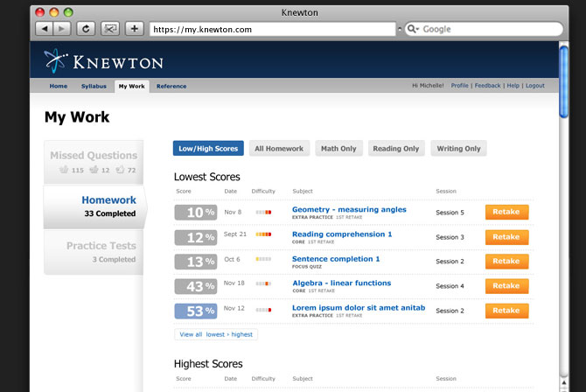Retake the Geometry measuring angles homework
586x392 pixels.
click(506, 212)
